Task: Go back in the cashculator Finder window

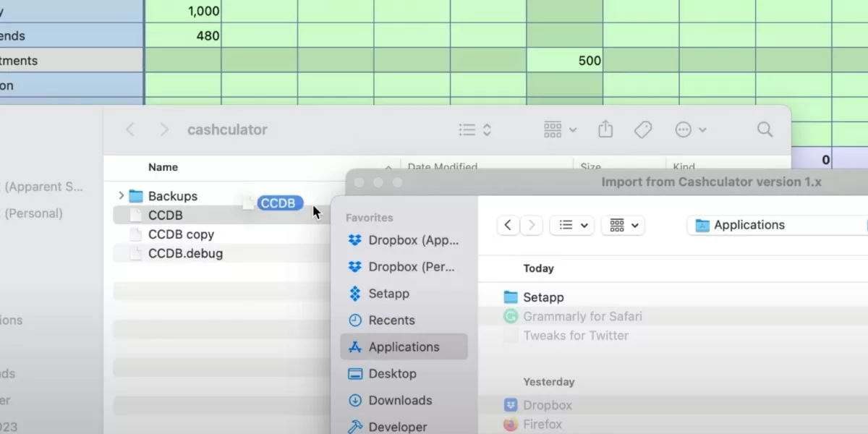Action: pyautogui.click(x=130, y=129)
